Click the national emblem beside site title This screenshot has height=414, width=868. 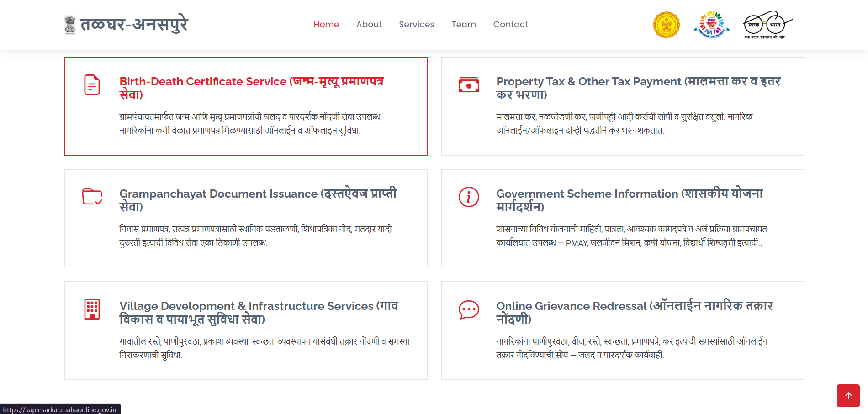pyautogui.click(x=70, y=25)
